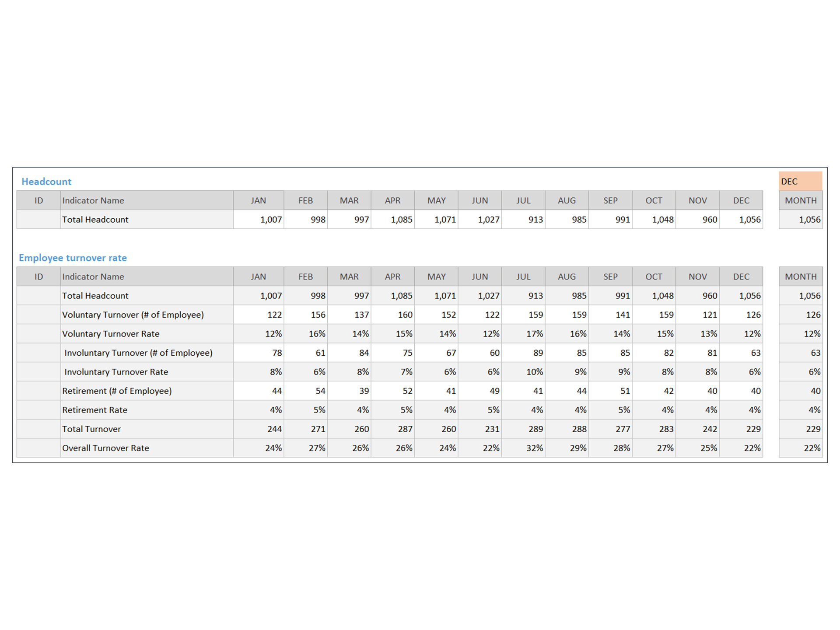Select JUL Voluntary Turnover Rate 17%
The width and height of the screenshot is (840, 630).
coord(523,333)
